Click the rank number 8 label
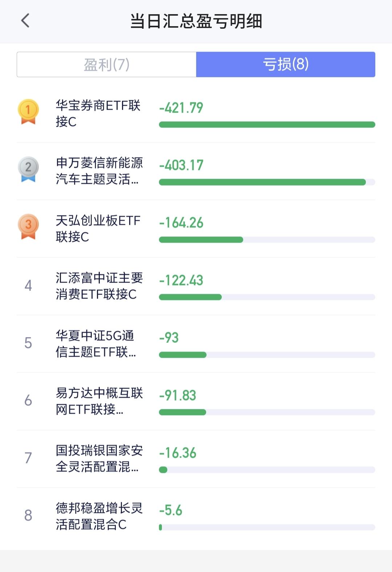 coord(28,516)
